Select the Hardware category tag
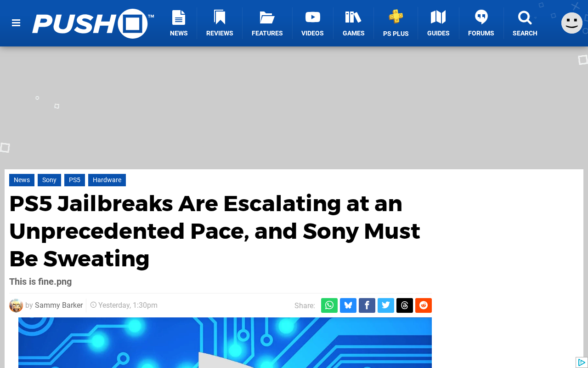 (107, 180)
